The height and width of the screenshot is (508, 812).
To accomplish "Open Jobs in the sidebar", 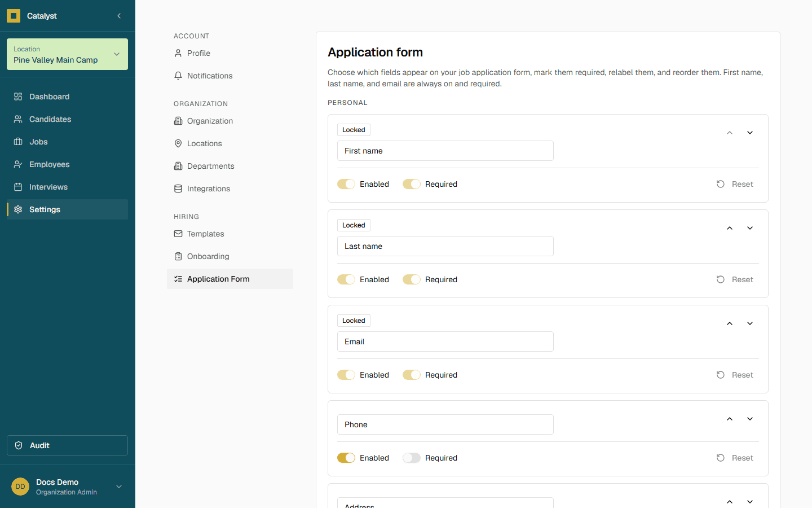I will coord(67,142).
